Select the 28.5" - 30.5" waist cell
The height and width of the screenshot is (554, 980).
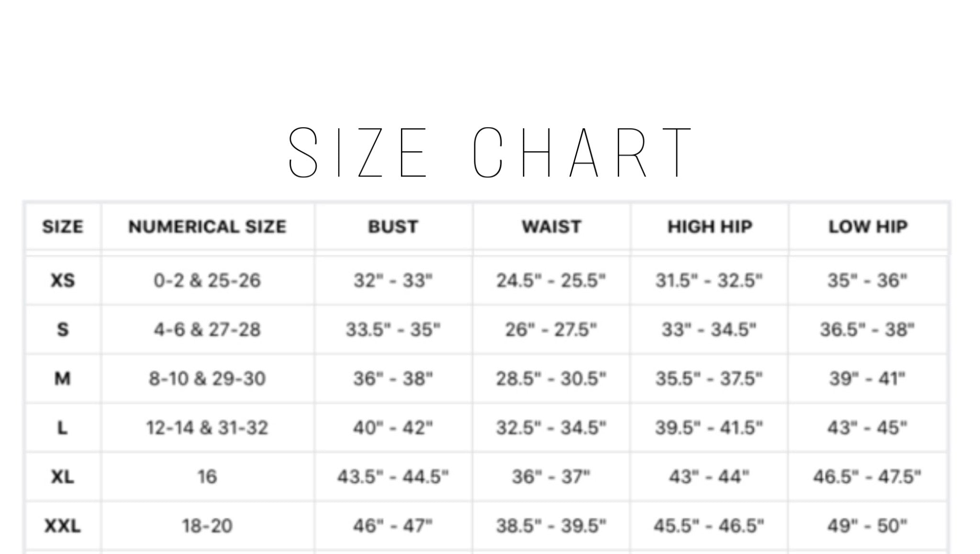click(551, 379)
